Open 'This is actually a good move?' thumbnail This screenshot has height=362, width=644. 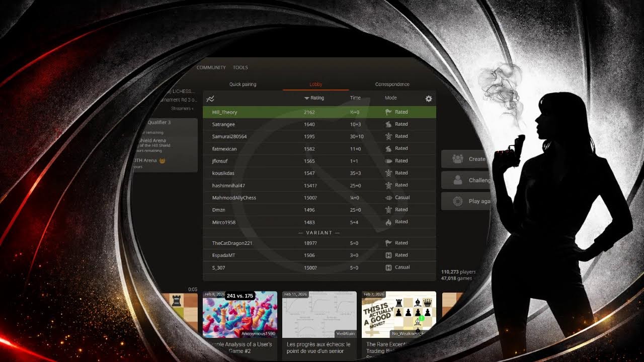(x=399, y=315)
